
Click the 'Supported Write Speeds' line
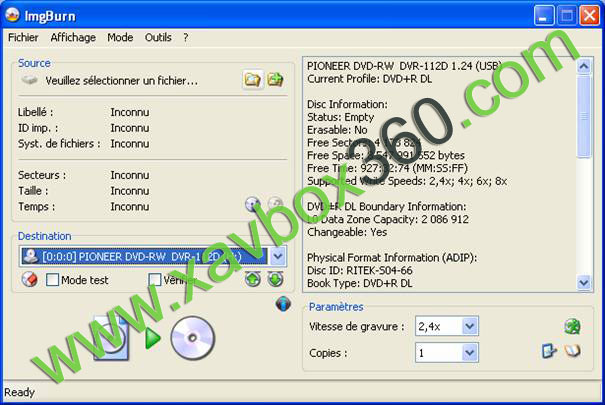(x=407, y=181)
